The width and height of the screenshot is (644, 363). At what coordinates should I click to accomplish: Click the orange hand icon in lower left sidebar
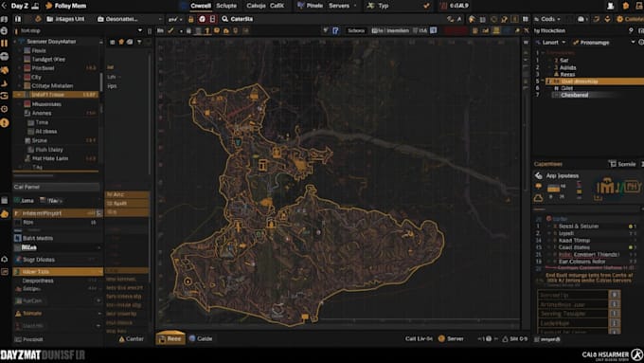5,214
